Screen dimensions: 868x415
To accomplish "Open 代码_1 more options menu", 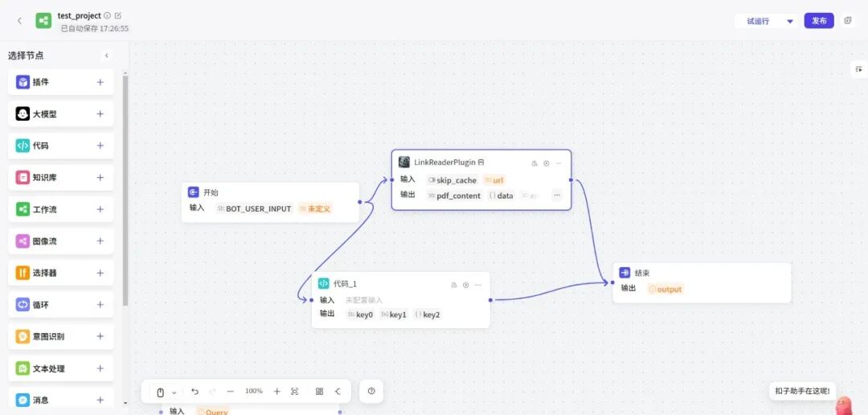I will (478, 285).
